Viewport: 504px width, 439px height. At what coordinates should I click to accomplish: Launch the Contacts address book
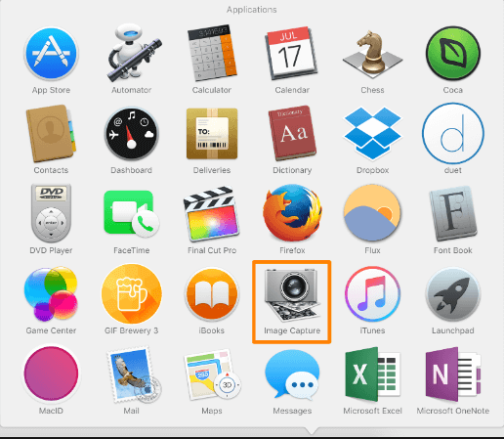(51, 133)
